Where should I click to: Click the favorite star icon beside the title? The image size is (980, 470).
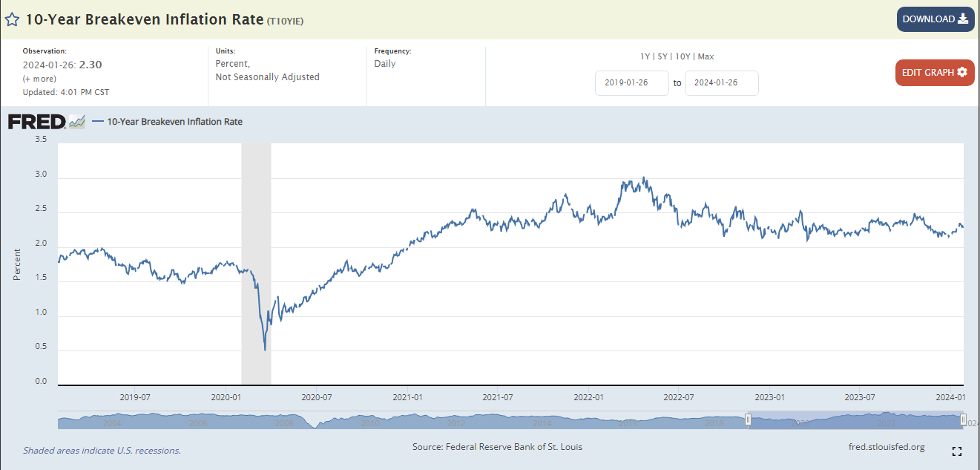click(x=13, y=20)
